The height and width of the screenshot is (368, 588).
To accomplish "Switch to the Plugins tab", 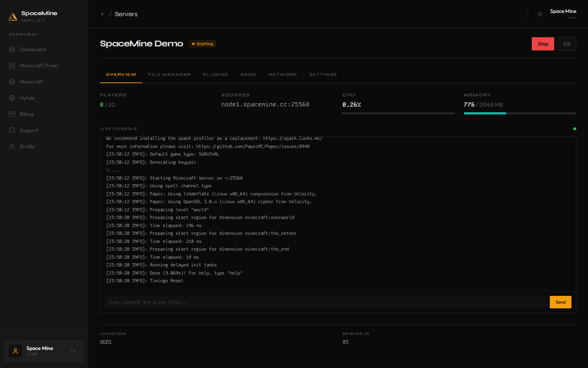I will pyautogui.click(x=215, y=75).
